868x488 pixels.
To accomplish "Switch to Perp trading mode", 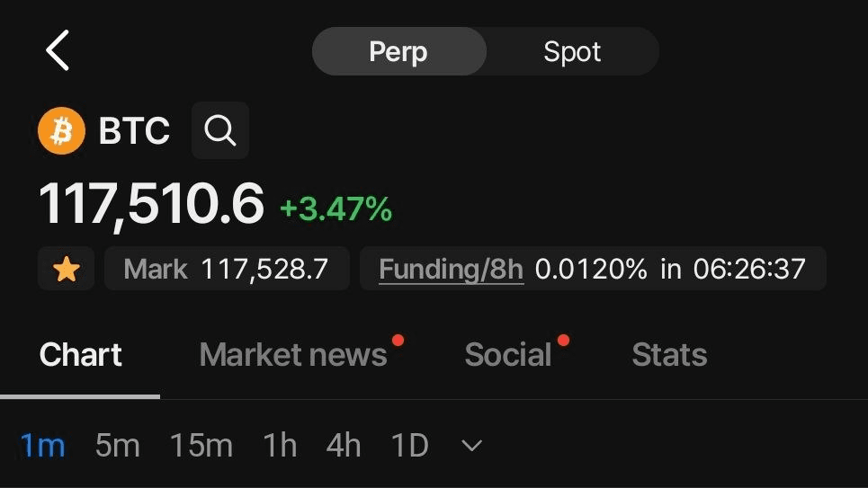I will tap(399, 51).
